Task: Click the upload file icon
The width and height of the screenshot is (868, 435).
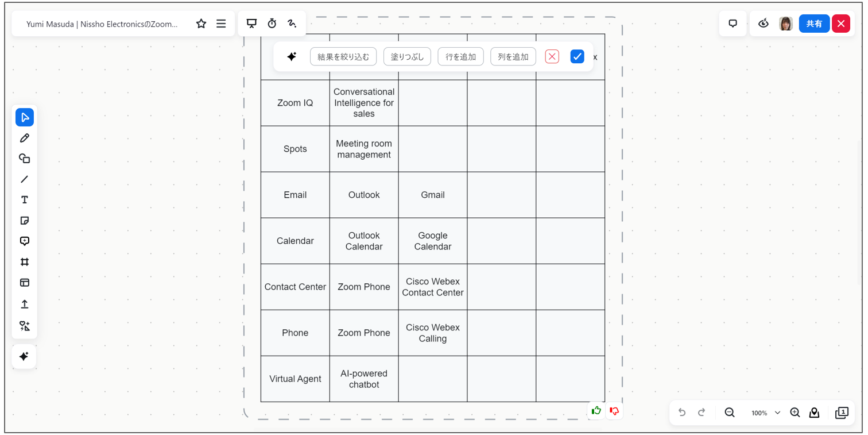Action: [x=25, y=304]
